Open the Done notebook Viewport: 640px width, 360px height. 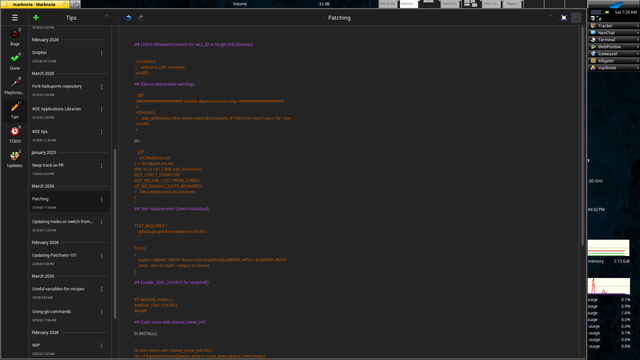pos(15,62)
